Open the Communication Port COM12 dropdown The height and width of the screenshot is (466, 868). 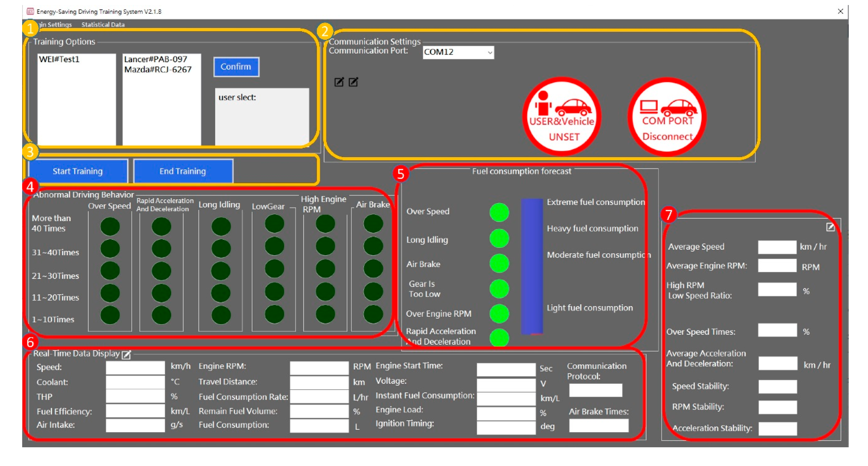coord(490,53)
